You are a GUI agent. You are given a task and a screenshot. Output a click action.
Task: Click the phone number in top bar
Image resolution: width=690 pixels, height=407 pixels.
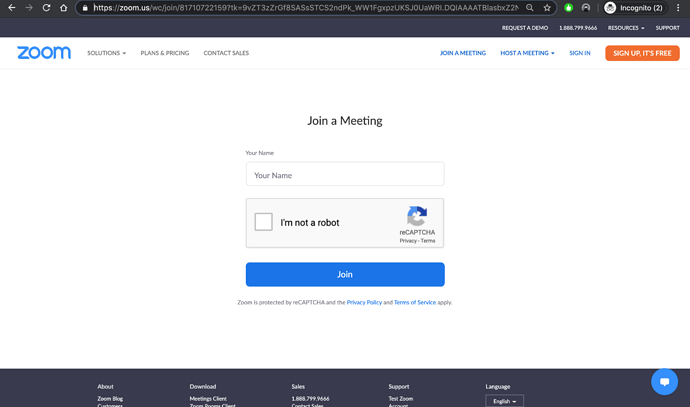(578, 28)
